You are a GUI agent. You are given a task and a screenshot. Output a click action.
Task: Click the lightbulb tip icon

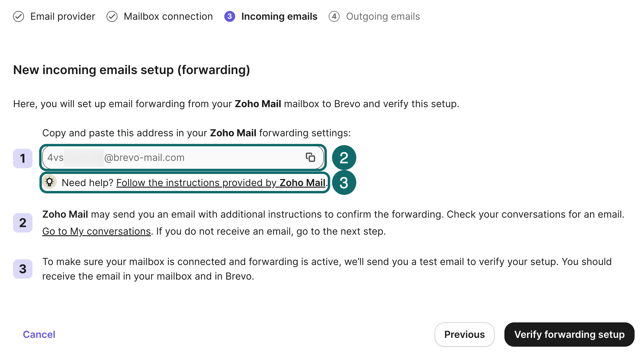pos(49,182)
